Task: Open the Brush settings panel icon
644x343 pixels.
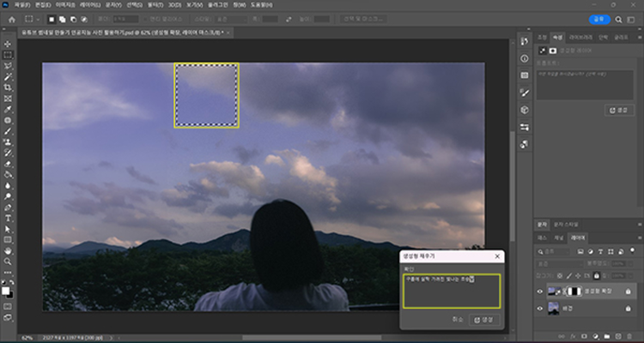Action: click(x=525, y=93)
